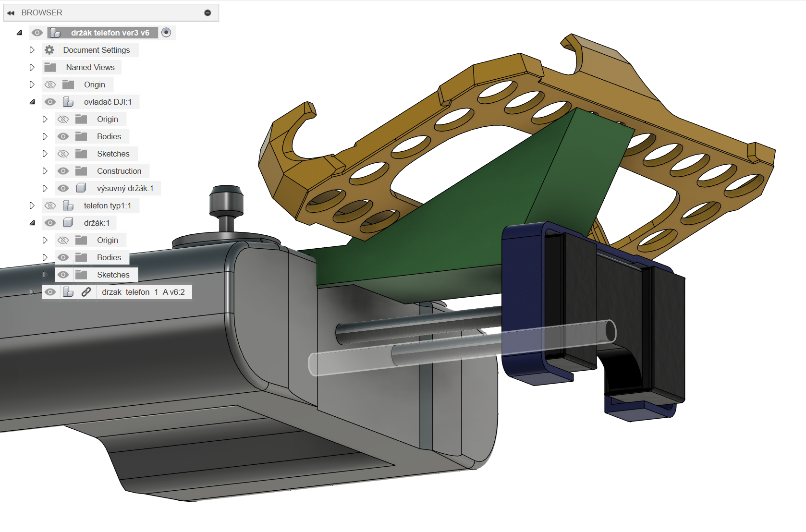The width and height of the screenshot is (806, 532).
Task: Toggle visibility of drzak_telefon_1_A v6:2
Action: (x=50, y=292)
